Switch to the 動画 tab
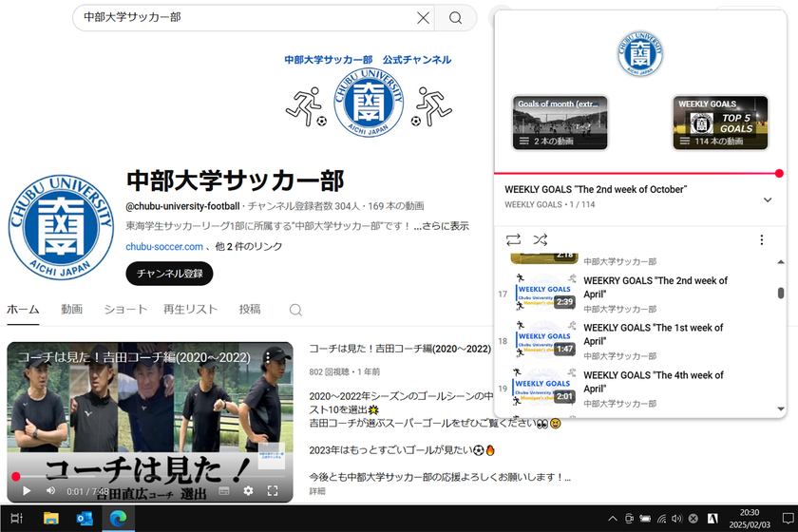 [71, 310]
